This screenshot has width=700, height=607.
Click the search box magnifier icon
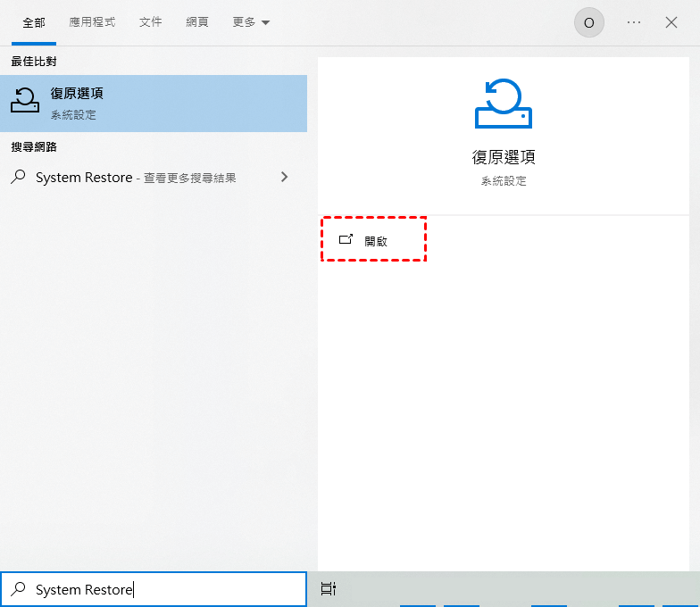pos(18,589)
